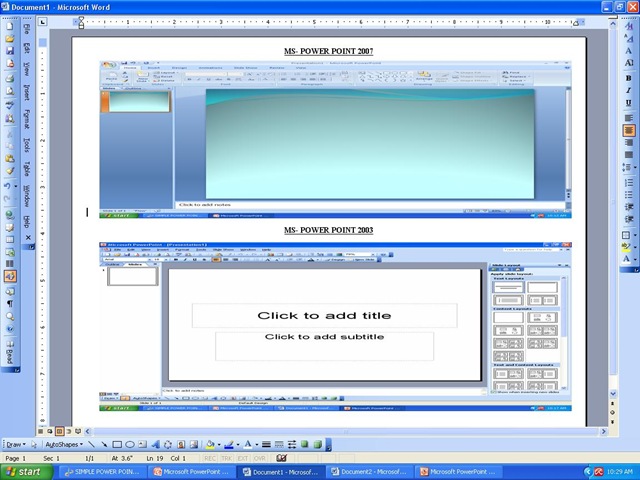The height and width of the screenshot is (480, 640).
Task: Toggle Bold formatting
Action: [629, 78]
